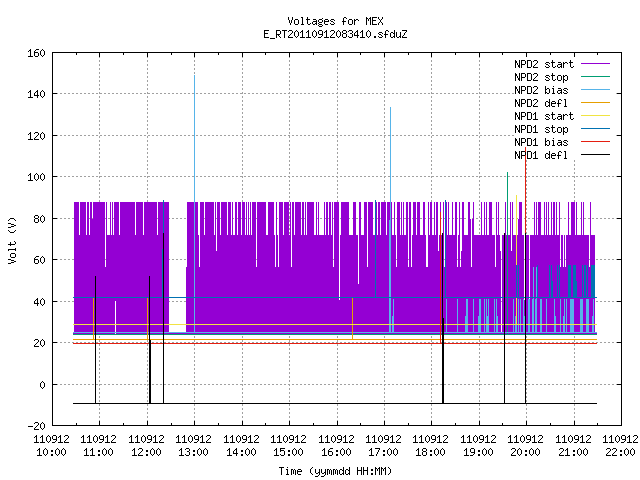The height and width of the screenshot is (480, 640).
Task: Click the red NPD1 bias legend line sample
Action: pos(595,142)
